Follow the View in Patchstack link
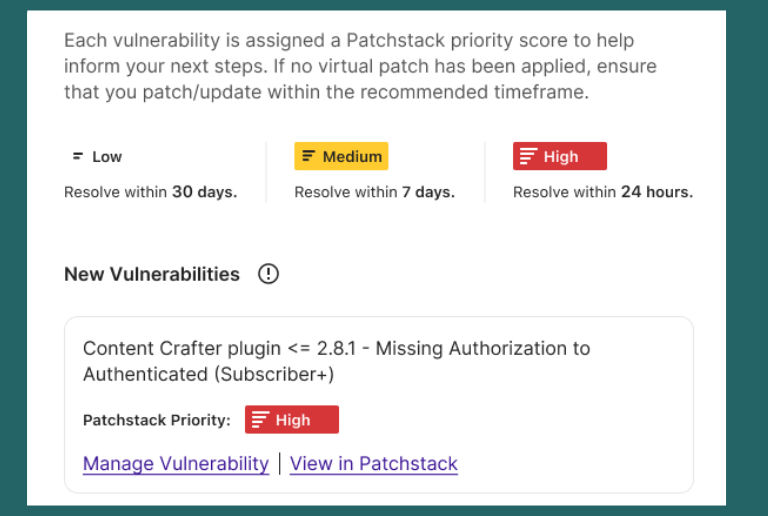Viewport: 768px width, 516px height. (373, 464)
